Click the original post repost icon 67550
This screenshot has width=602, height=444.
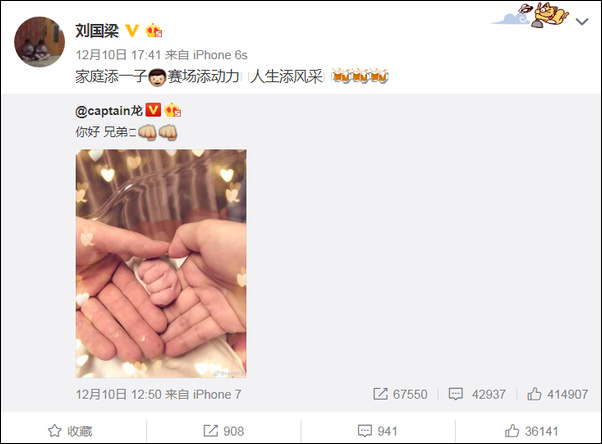point(400,394)
